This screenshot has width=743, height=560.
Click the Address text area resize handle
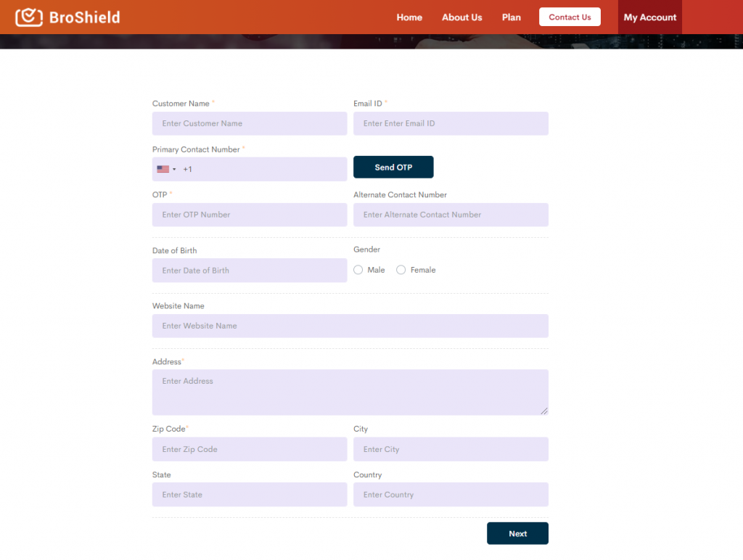[544, 411]
